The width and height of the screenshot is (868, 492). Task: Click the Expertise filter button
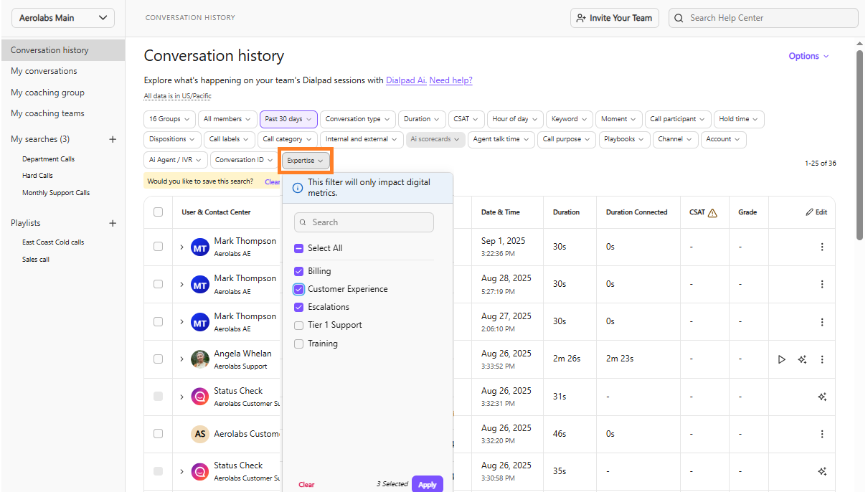click(x=306, y=161)
